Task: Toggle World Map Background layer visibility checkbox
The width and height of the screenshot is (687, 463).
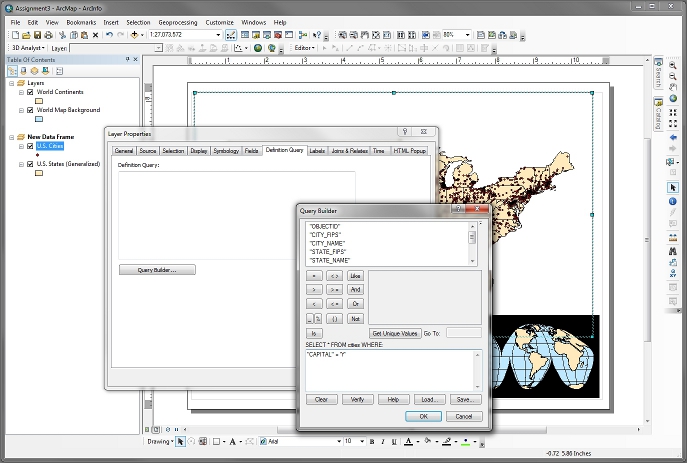Action: click(x=30, y=110)
